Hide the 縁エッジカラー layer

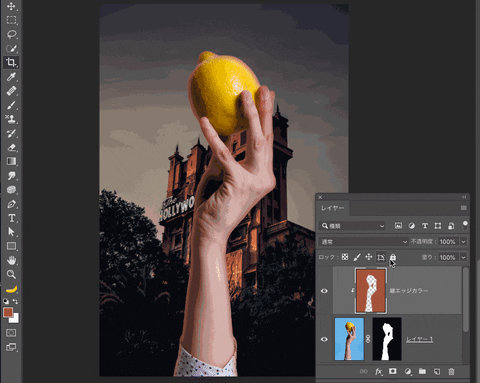point(324,291)
